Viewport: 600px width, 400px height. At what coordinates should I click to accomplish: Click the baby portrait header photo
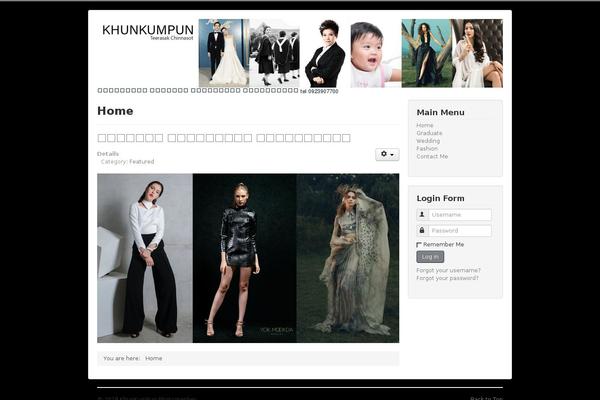pyautogui.click(x=376, y=53)
